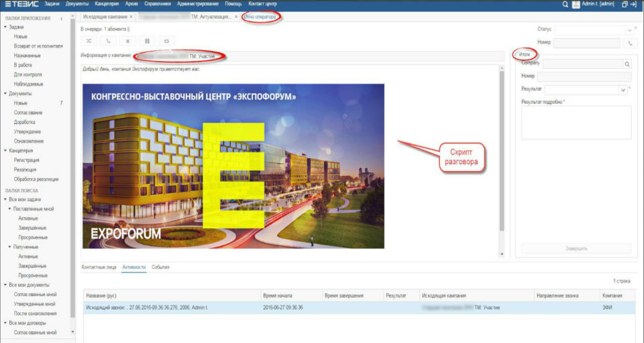
Task: Open the В работе tasks folder
Action: pos(23,65)
